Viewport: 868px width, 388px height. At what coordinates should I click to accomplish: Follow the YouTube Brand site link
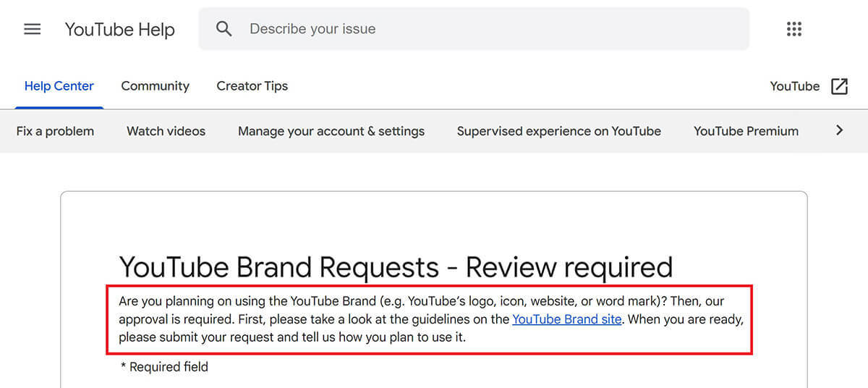pos(567,319)
